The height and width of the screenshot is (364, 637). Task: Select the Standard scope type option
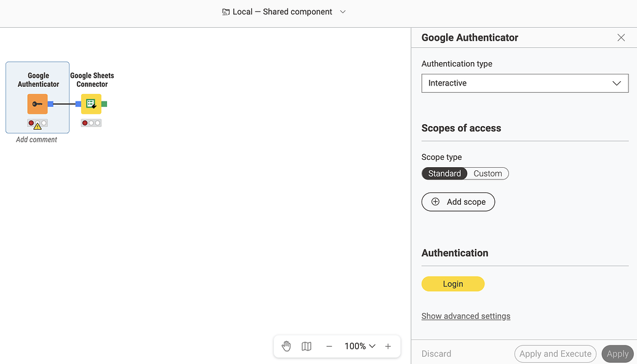point(444,173)
